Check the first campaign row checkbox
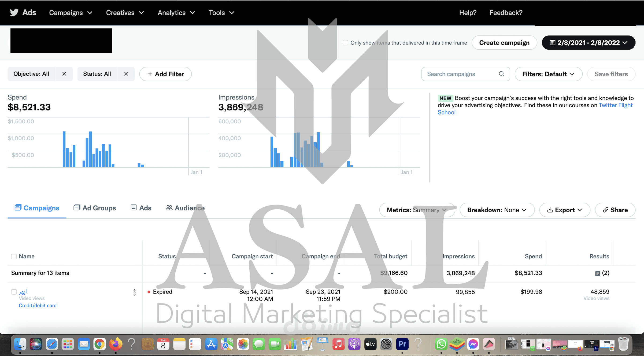Image resolution: width=644 pixels, height=356 pixels. [14, 292]
